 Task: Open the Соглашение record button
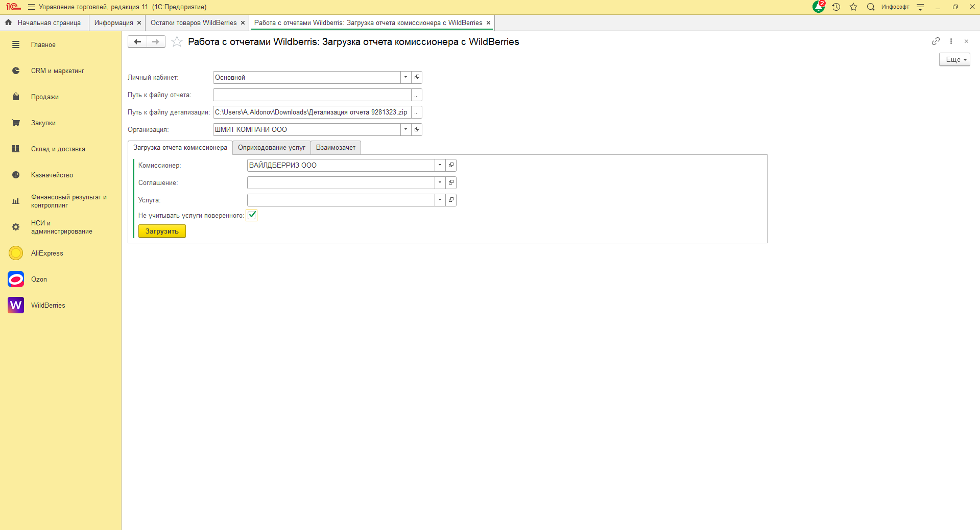(x=451, y=183)
